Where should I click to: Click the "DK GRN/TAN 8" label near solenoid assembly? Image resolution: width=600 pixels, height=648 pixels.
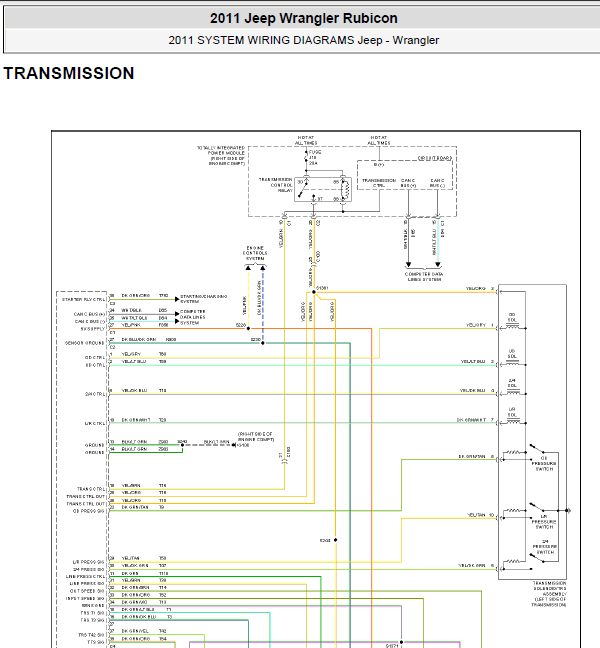pos(476,457)
